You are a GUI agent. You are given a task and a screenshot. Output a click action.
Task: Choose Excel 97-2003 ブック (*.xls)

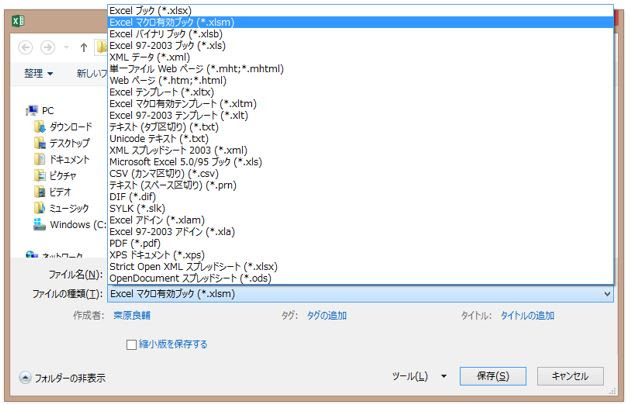coord(361,46)
